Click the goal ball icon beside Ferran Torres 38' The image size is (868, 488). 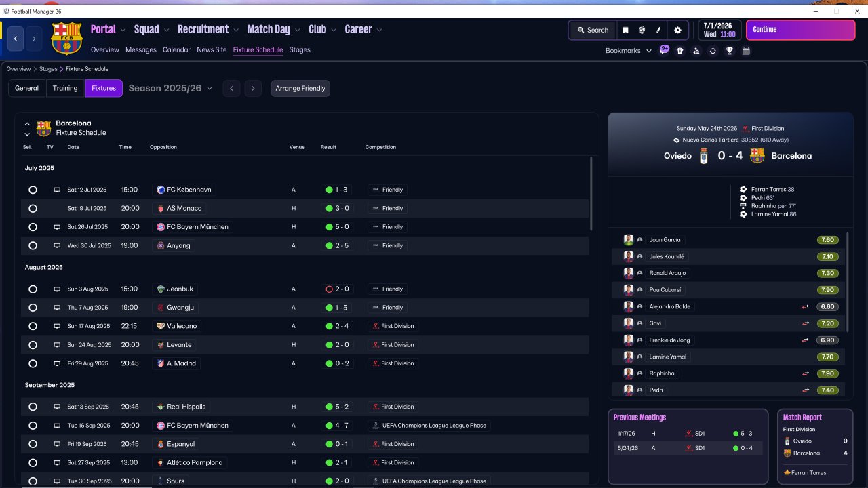click(743, 190)
